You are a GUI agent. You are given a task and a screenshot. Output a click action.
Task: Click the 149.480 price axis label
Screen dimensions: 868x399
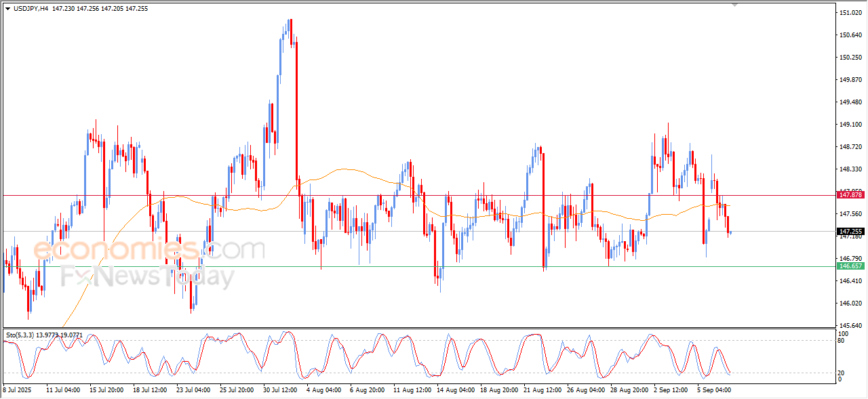click(x=850, y=102)
